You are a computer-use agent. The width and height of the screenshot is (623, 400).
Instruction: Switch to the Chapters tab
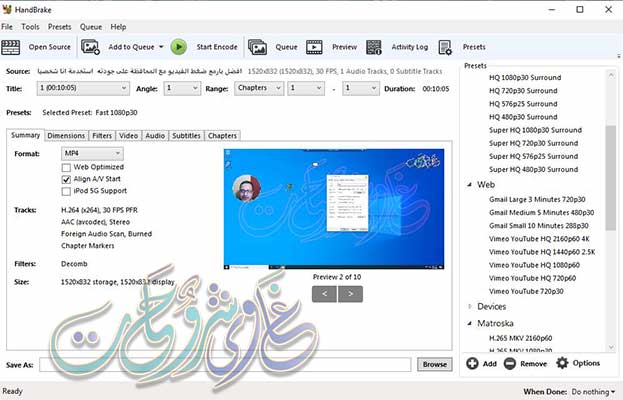tap(222, 136)
